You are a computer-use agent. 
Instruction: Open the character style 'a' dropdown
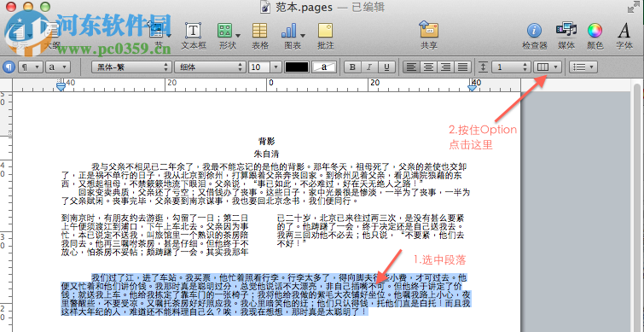click(57, 67)
